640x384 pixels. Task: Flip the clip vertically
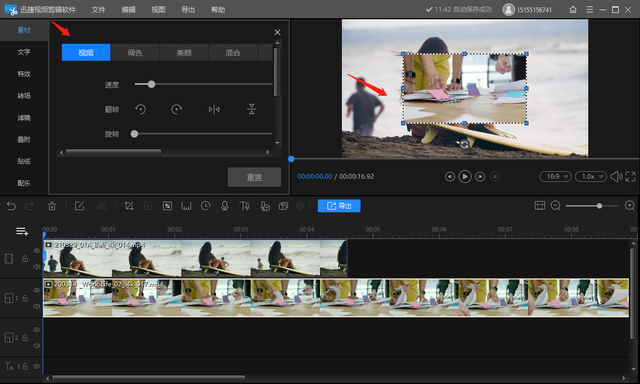point(251,109)
